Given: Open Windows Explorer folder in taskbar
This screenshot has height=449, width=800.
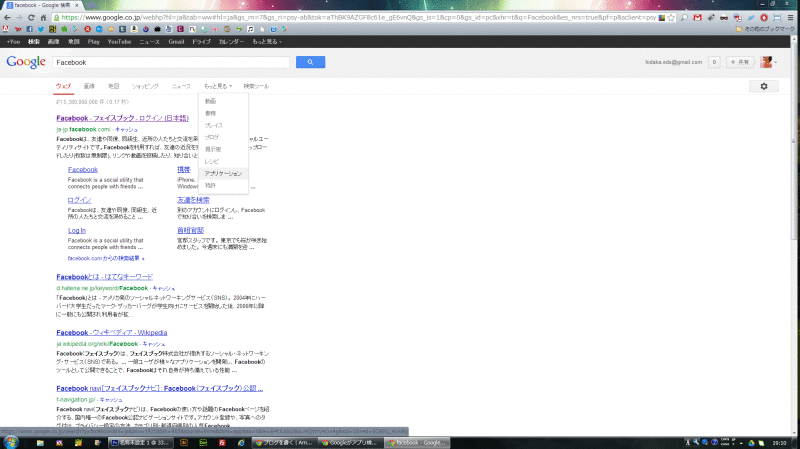Looking at the screenshot, I should click(40, 442).
